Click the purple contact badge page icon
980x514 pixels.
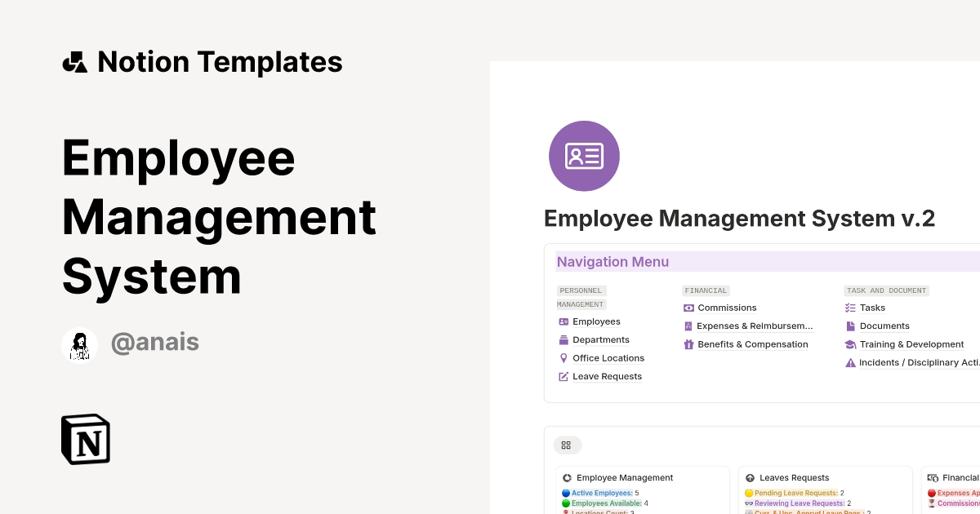(x=584, y=156)
